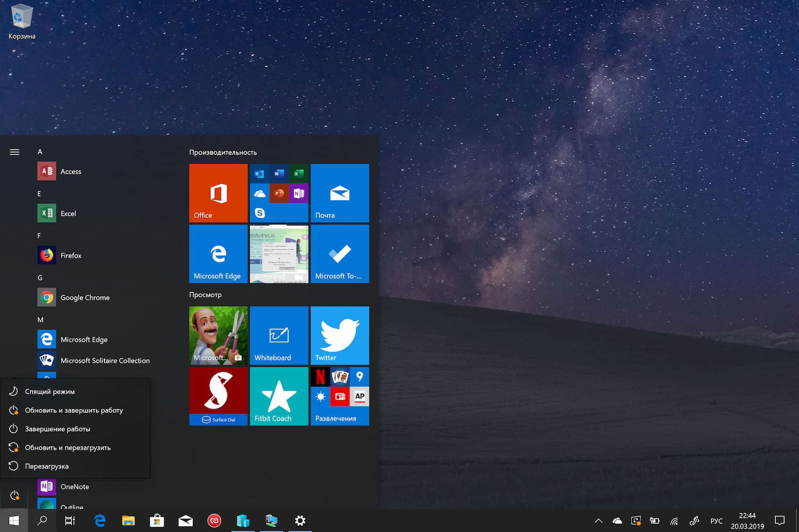
Task: Open Windows Settings from the taskbar gear
Action: [300, 521]
